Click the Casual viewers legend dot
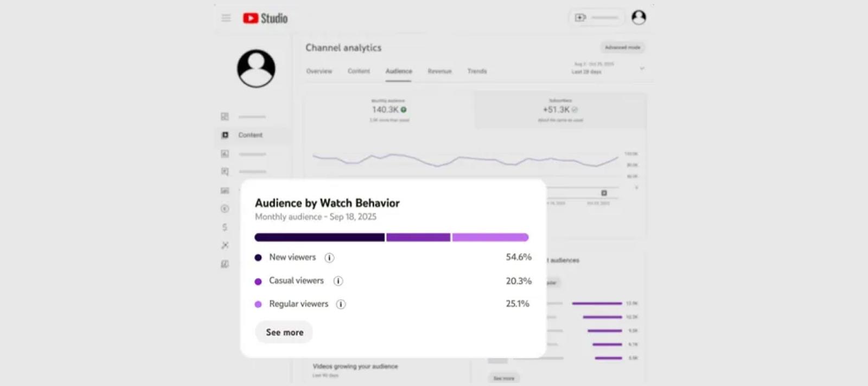The height and width of the screenshot is (386, 868). point(258,281)
